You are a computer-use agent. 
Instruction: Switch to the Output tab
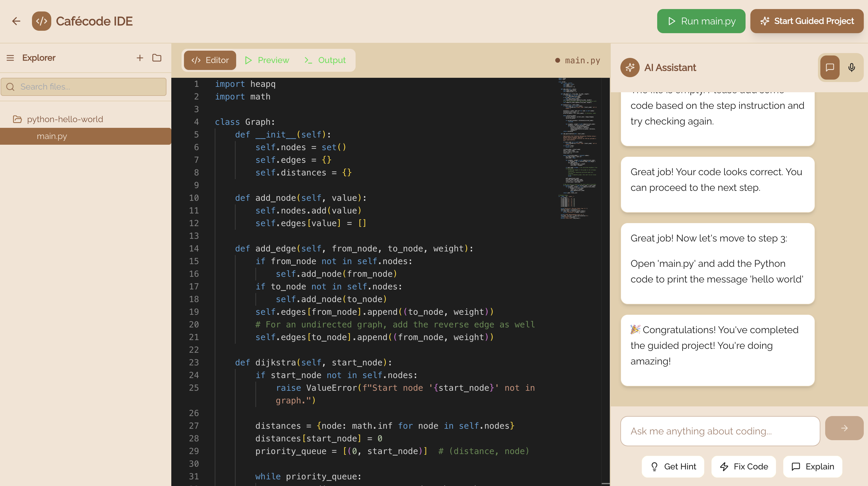(x=325, y=60)
